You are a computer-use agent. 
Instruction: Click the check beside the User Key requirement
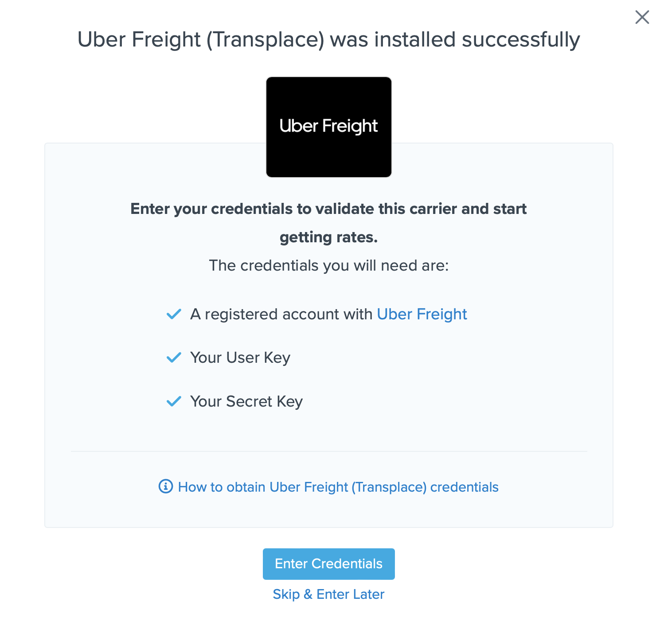(x=174, y=357)
